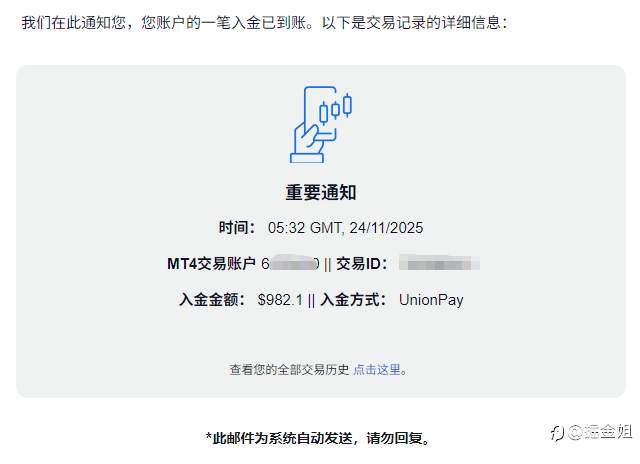Click the 重要通知 heading
640x464 pixels.
(321, 193)
